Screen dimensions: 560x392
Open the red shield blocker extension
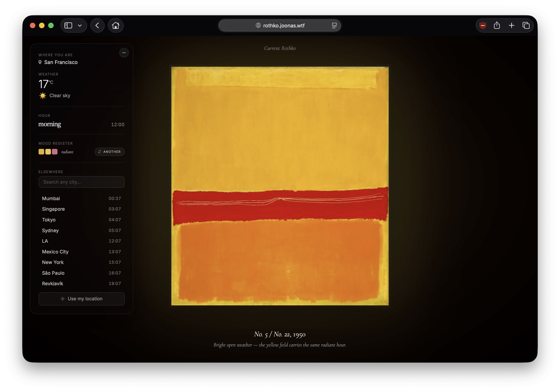coord(483,25)
